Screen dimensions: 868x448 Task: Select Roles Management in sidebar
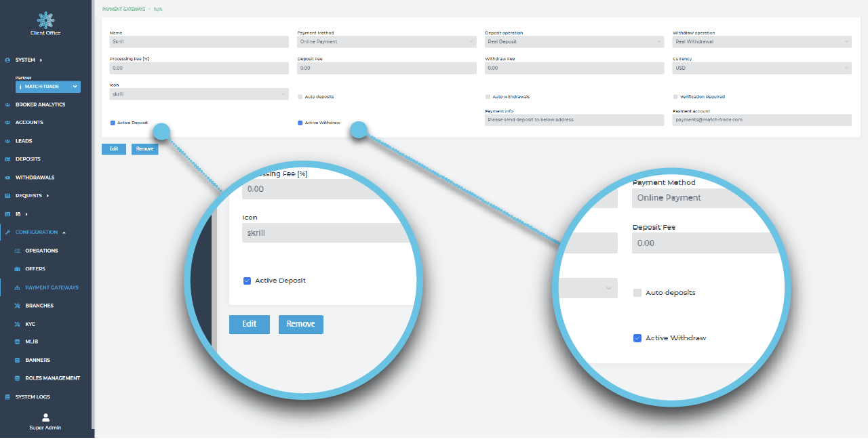click(52, 378)
